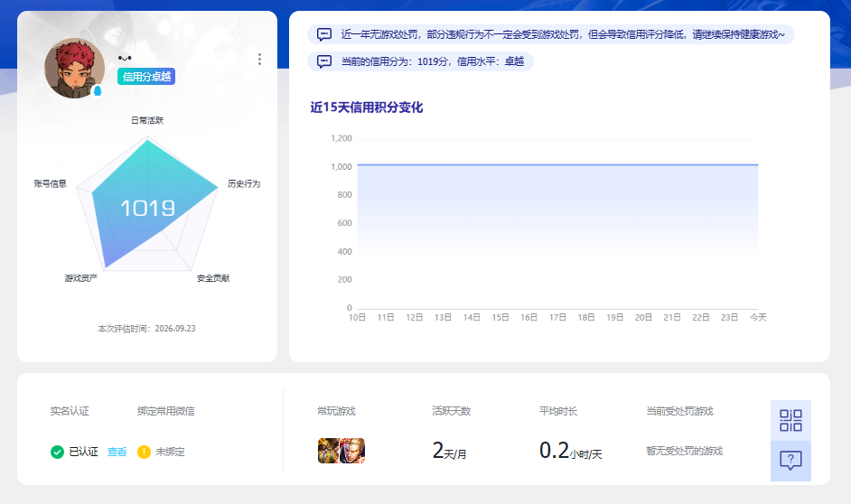
Task: Click the 查看 link next to 已认证
Action: [x=117, y=452]
